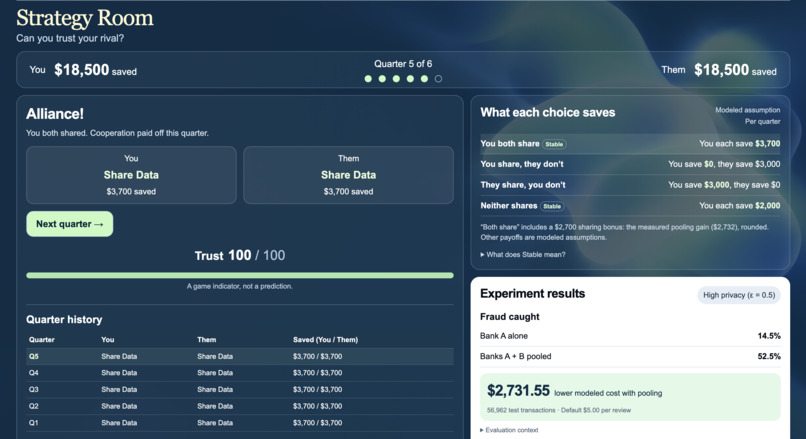Click the '56,962 test transactions' note
The width and height of the screenshot is (806, 439).
pyautogui.click(x=521, y=410)
